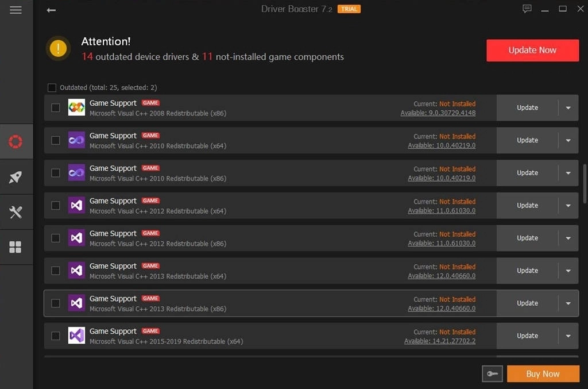Image resolution: width=588 pixels, height=389 pixels.
Task: Open Available: 12.0.40660.0 link for 2013 (x86)
Action: 442,309
